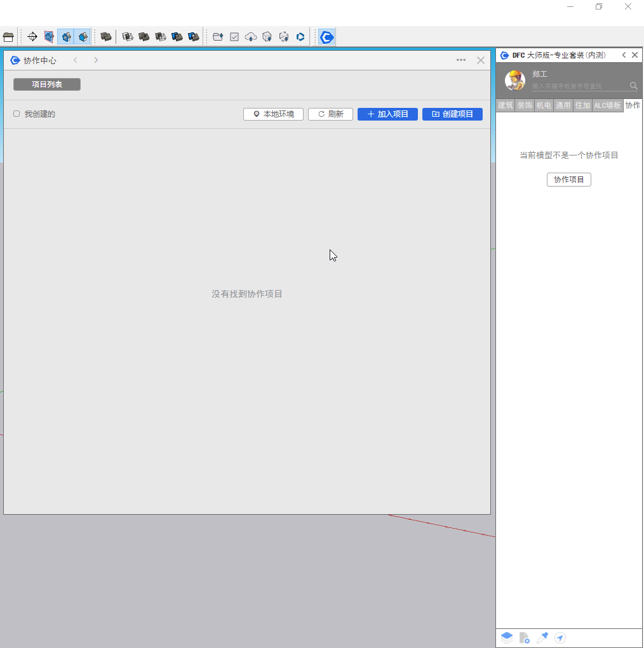Click the file settings gear icon
644x648 pixels.
pos(524,638)
